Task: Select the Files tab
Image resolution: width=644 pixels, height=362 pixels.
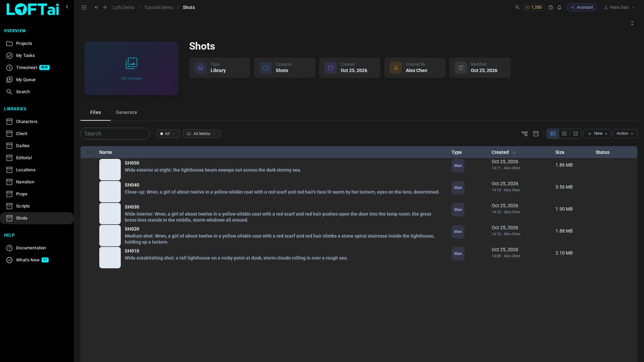Action: pos(96,113)
